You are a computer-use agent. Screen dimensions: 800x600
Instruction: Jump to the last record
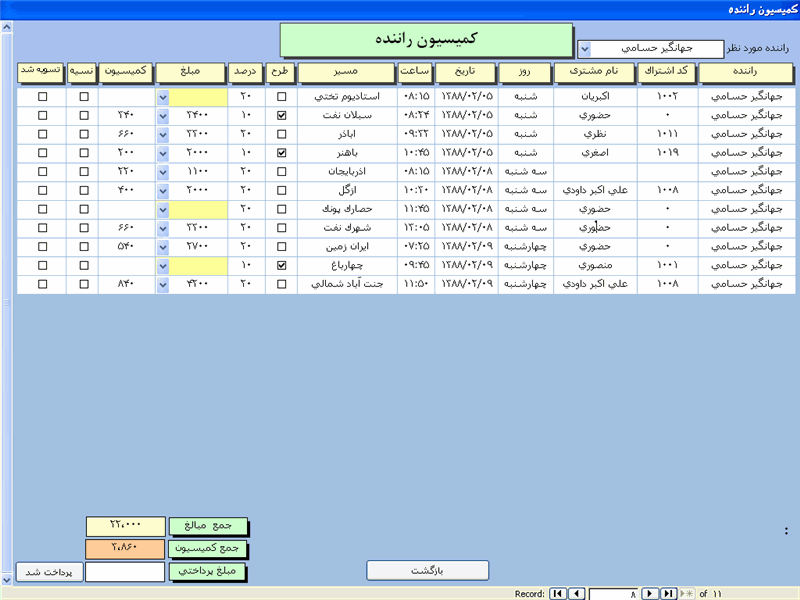pyautogui.click(x=668, y=594)
